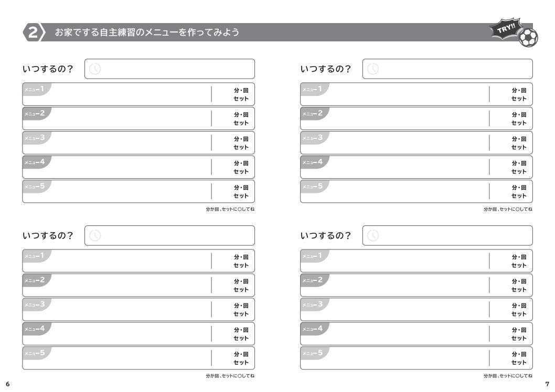Click the メニュー4 entry row in page 7's lower form
This screenshot has height=392, width=555.
[x=409, y=334]
